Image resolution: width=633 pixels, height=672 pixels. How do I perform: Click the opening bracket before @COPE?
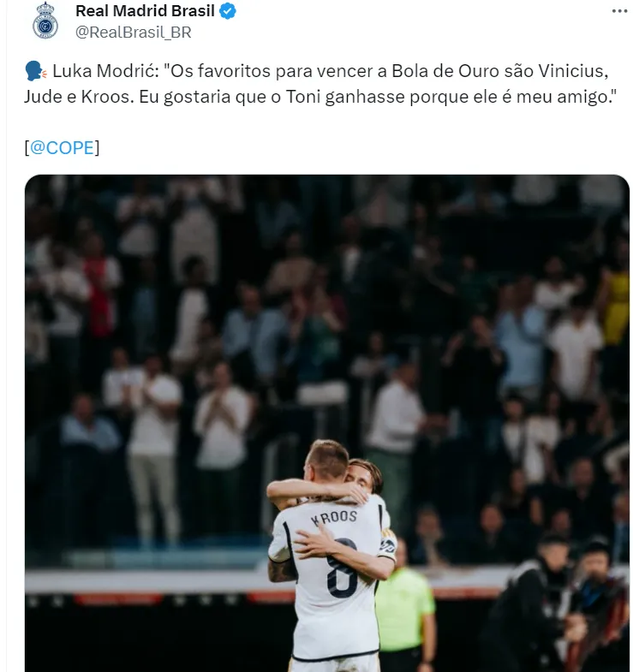[27, 148]
